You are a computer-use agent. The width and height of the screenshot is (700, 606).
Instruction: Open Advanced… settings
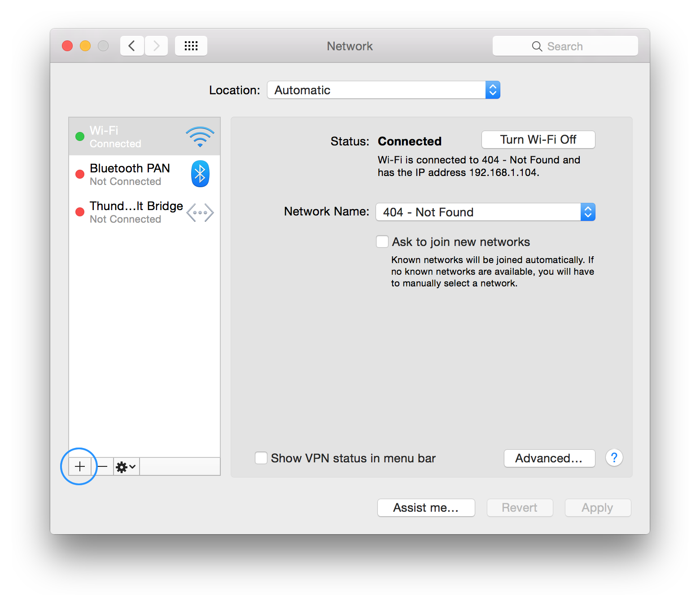pos(550,458)
